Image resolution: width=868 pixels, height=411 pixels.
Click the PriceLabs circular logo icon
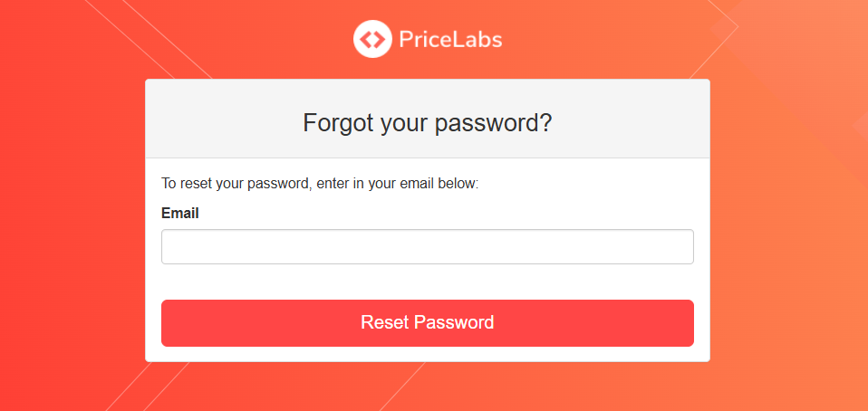pyautogui.click(x=371, y=39)
